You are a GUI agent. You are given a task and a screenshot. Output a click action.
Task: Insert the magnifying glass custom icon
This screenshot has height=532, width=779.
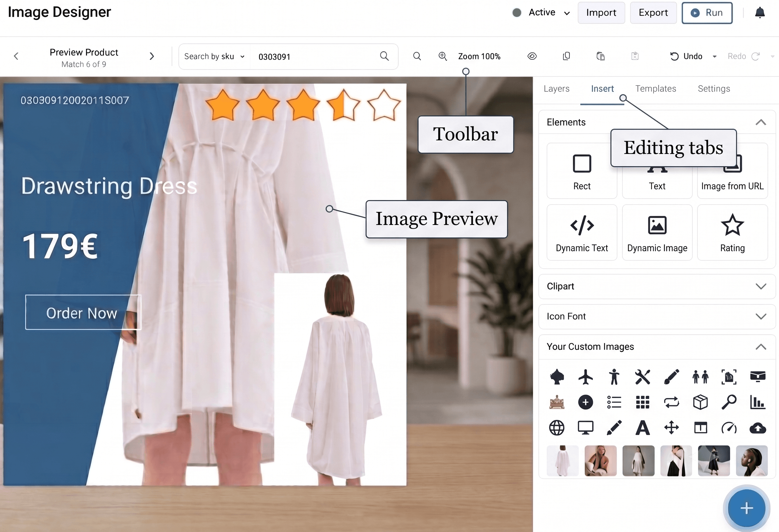click(x=729, y=402)
